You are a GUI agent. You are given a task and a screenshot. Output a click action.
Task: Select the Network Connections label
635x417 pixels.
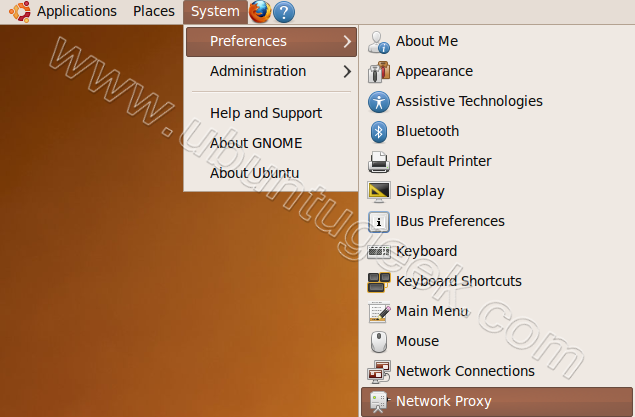[465, 371]
